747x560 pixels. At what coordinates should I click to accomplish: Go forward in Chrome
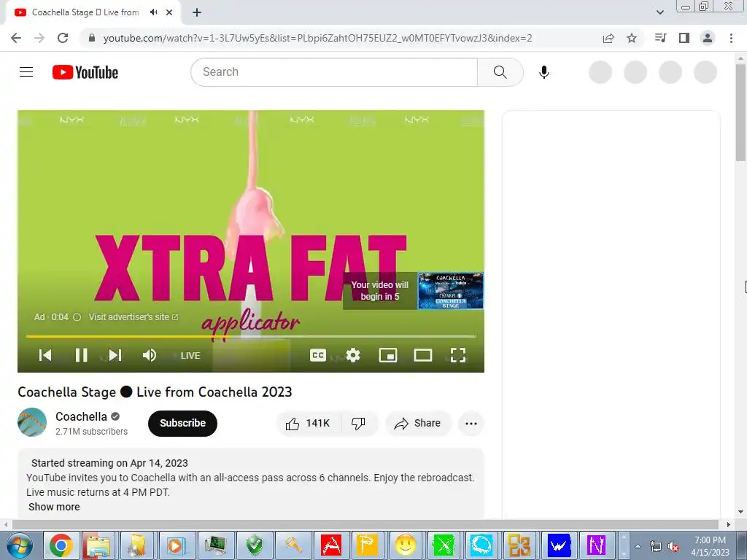39,38
